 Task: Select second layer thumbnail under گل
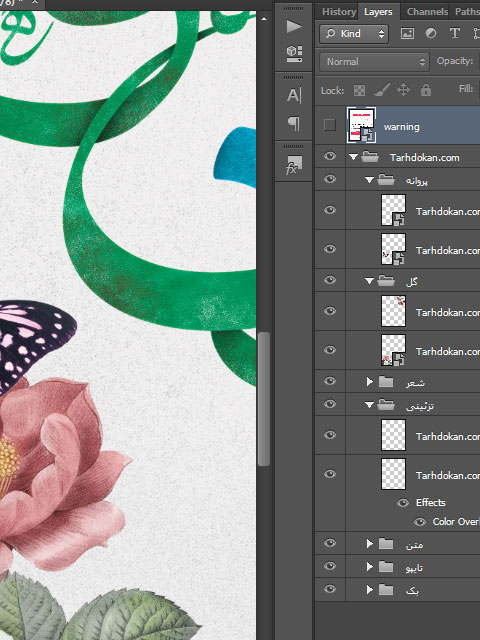(x=393, y=350)
